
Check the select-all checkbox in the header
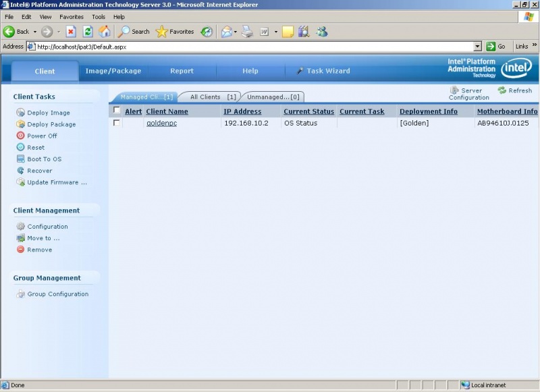[117, 111]
